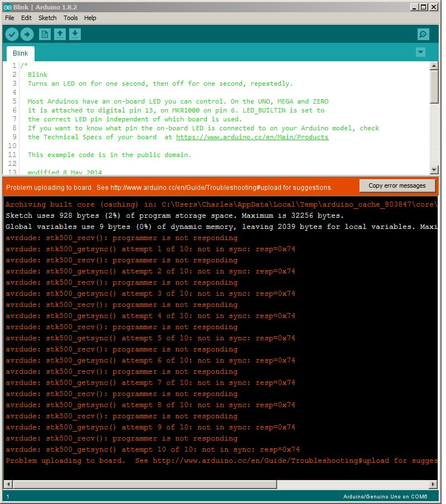Open the Help menu

[x=90, y=18]
